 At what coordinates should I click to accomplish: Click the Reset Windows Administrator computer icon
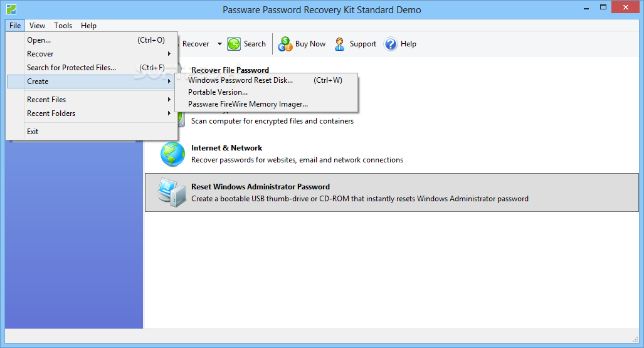[x=172, y=192]
